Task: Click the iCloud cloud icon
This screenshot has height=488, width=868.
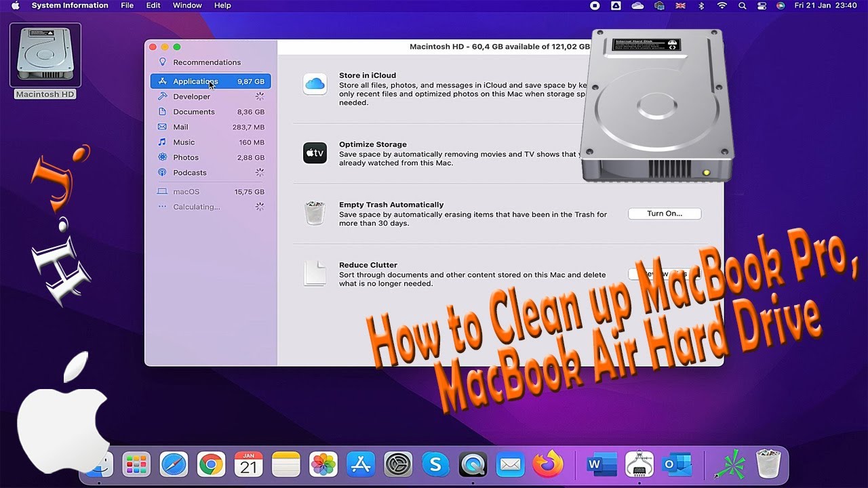Action: (x=315, y=85)
